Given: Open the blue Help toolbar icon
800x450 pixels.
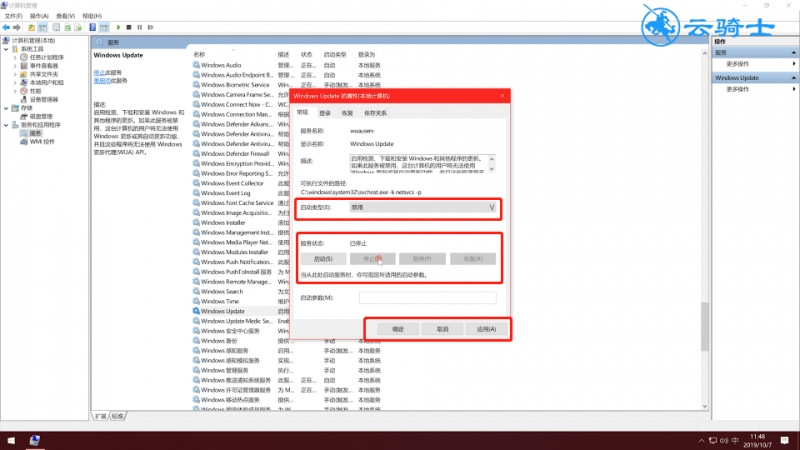Looking at the screenshot, I should pyautogui.click(x=92, y=28).
